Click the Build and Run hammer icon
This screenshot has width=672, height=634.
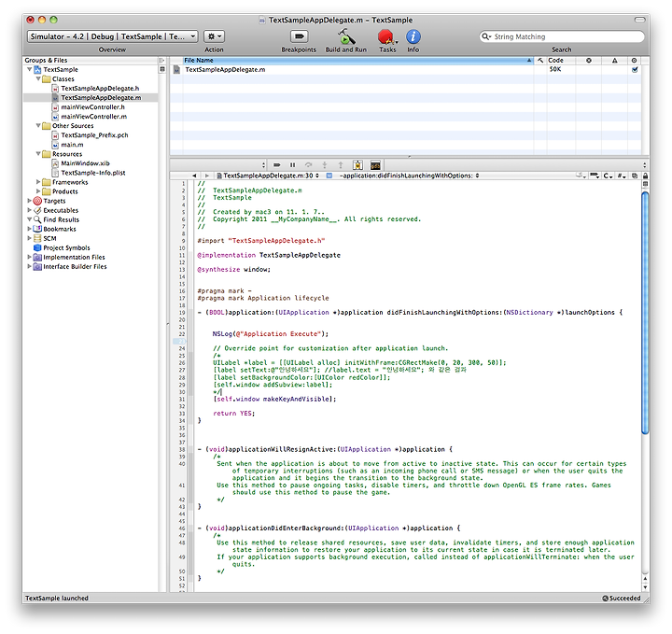click(x=346, y=36)
